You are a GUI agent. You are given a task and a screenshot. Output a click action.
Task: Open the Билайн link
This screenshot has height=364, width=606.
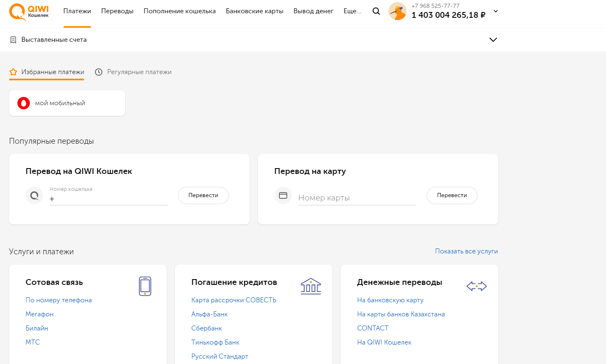click(37, 328)
